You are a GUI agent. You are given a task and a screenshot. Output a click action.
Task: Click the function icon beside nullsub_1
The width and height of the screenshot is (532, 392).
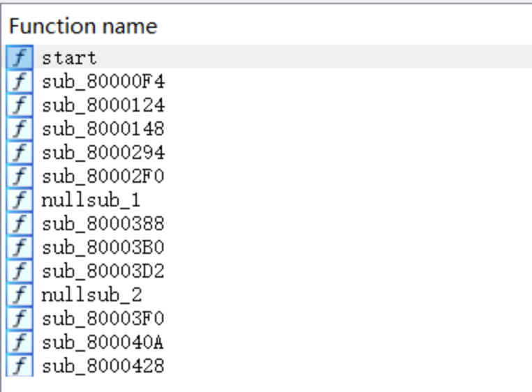(20, 199)
